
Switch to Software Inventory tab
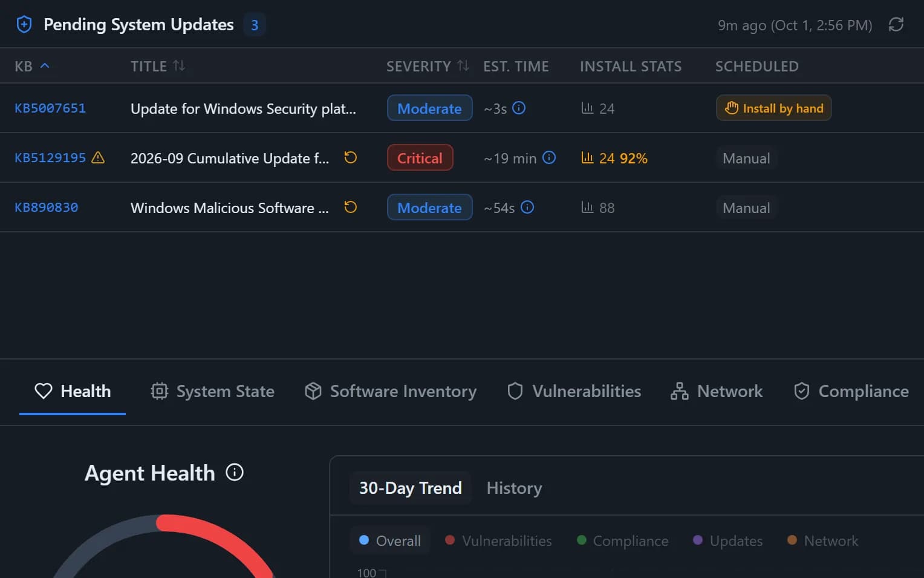point(391,391)
